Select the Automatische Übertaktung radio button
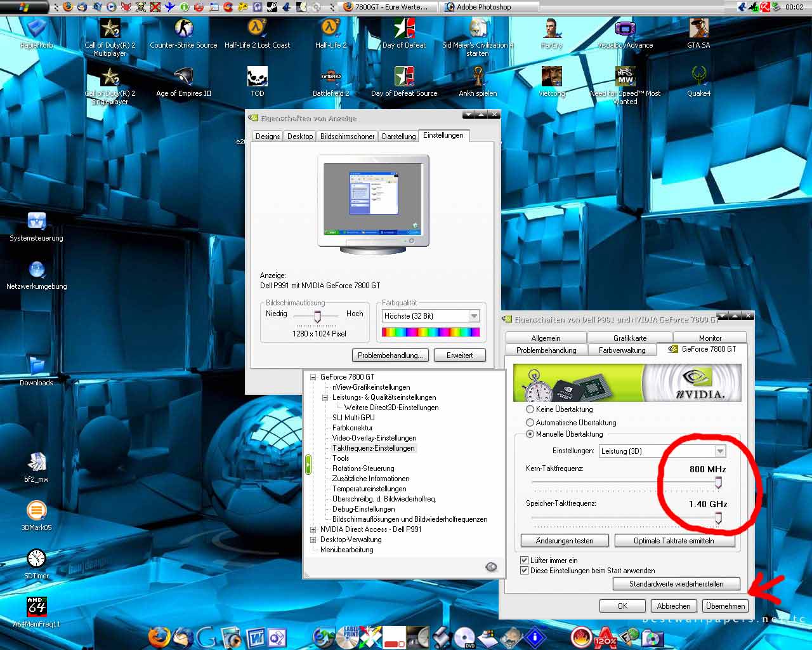Image resolution: width=812 pixels, height=650 pixels. pyautogui.click(x=530, y=422)
